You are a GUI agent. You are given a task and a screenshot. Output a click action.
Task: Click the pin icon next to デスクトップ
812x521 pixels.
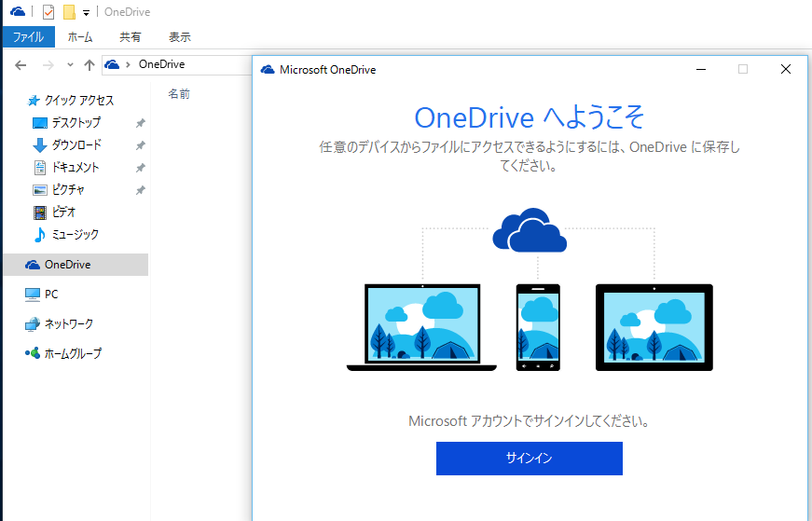tap(141, 123)
